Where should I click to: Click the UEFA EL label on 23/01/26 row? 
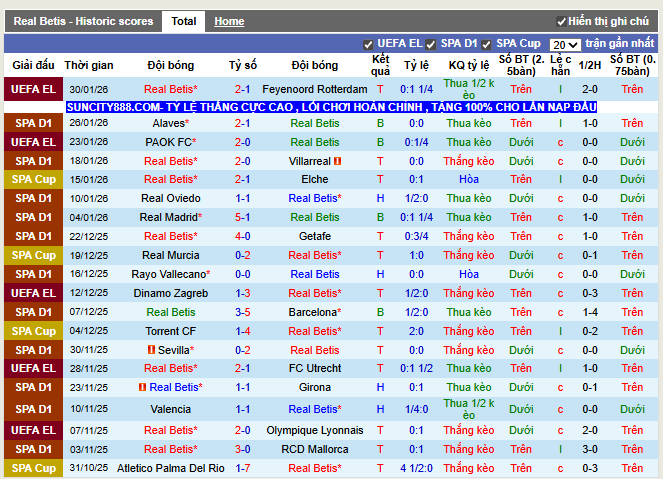point(33,142)
